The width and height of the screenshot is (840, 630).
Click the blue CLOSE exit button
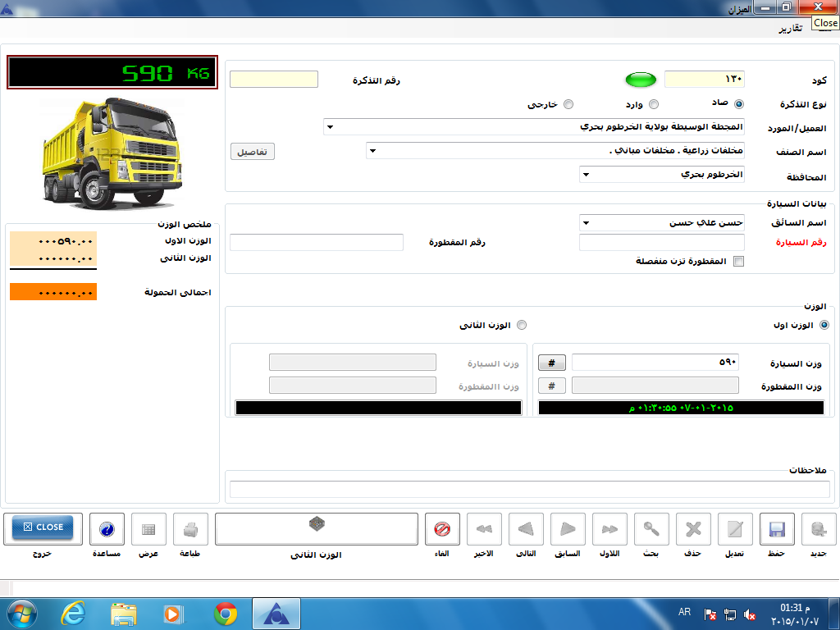click(x=43, y=527)
